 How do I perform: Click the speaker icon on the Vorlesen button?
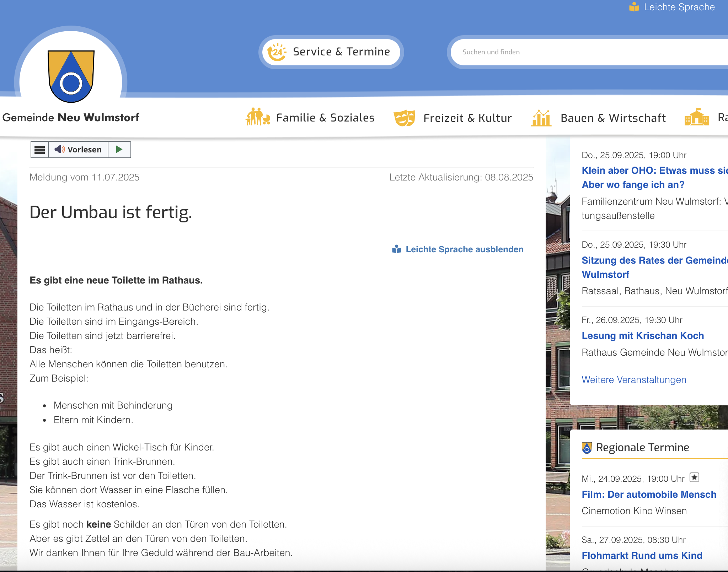[x=59, y=150]
